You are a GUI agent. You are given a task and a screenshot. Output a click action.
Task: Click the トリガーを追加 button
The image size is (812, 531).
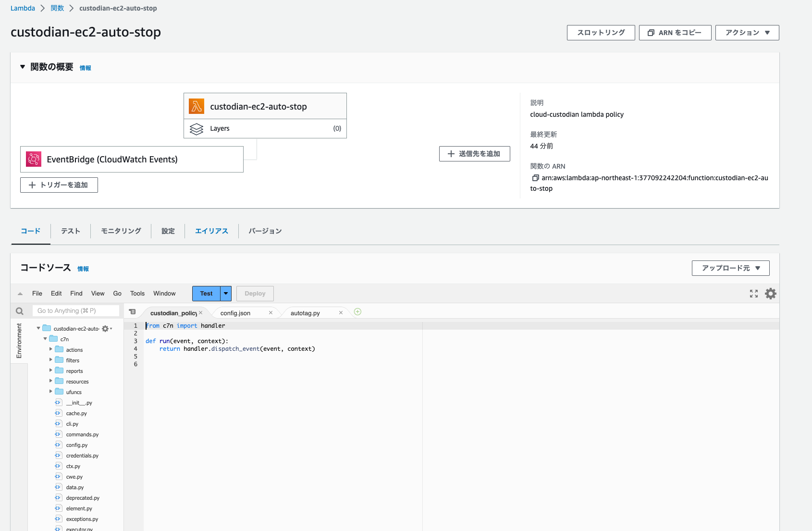click(x=59, y=185)
